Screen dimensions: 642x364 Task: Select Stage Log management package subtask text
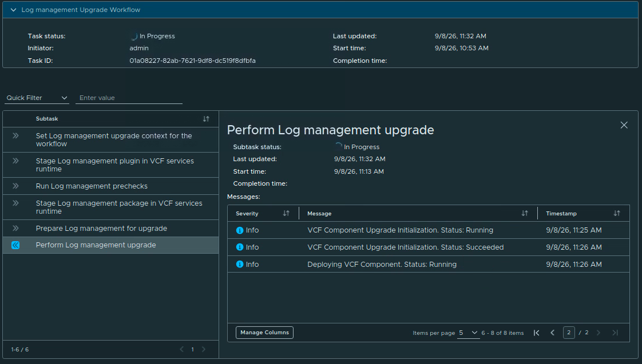119,207
